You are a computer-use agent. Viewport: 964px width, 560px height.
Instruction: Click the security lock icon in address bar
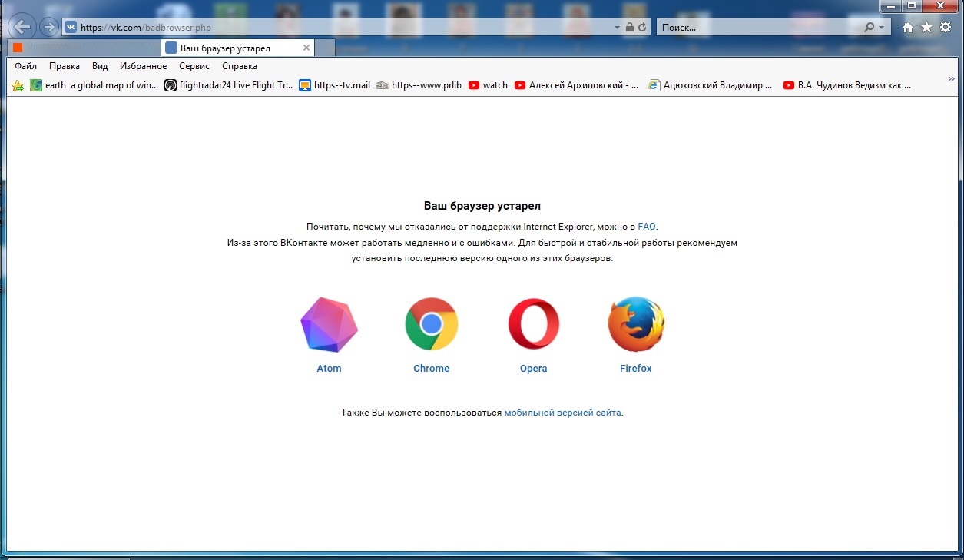(630, 28)
